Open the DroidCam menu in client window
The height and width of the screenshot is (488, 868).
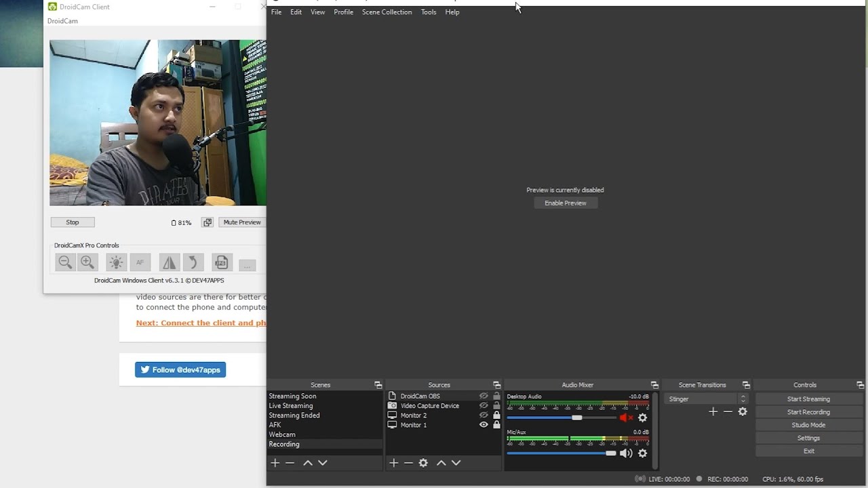(62, 21)
